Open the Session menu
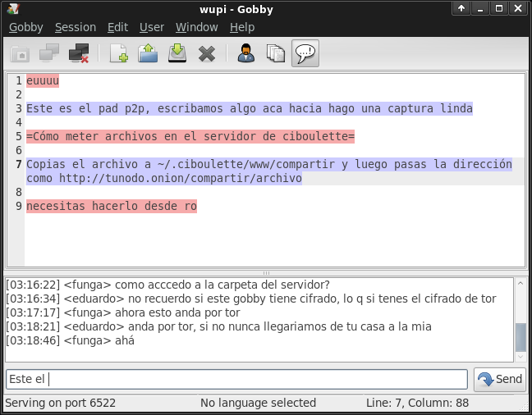Viewport: 532px width, 415px height. pos(75,27)
